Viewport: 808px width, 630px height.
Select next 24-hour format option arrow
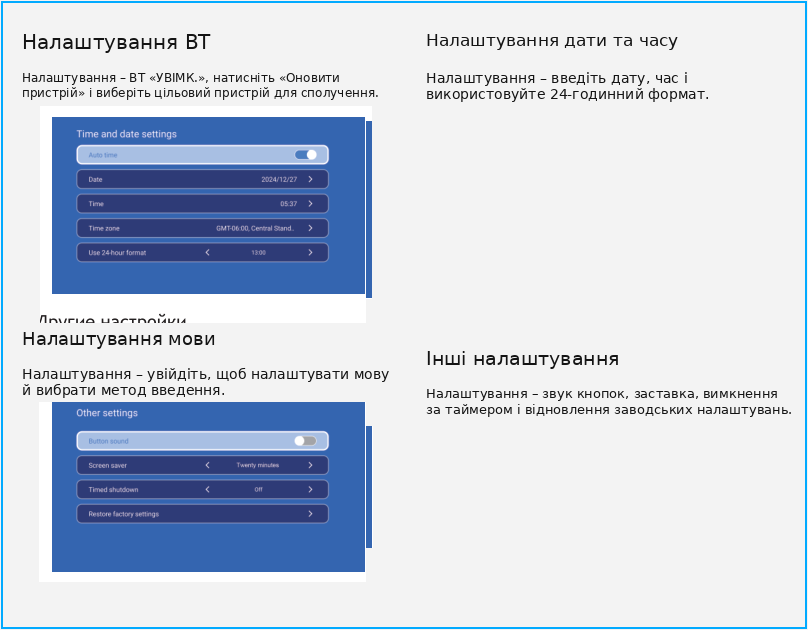pos(310,252)
